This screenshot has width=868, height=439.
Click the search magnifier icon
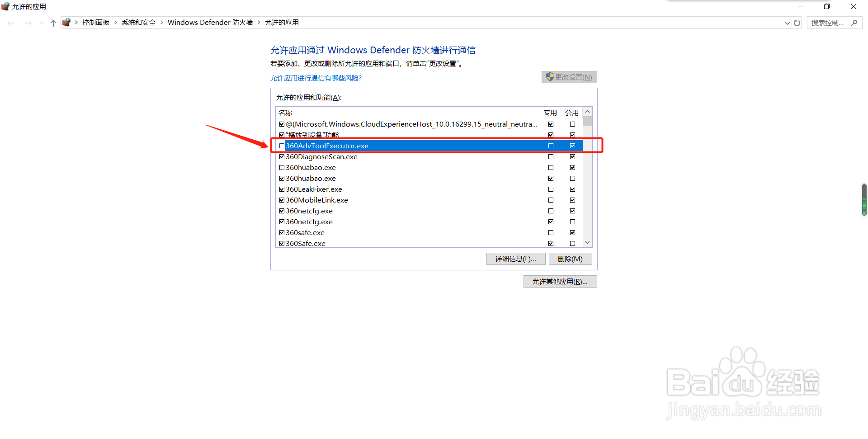(854, 23)
